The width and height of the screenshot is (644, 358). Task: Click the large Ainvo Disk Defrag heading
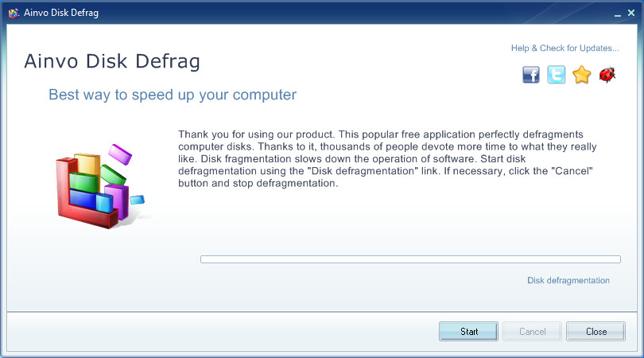click(x=112, y=61)
